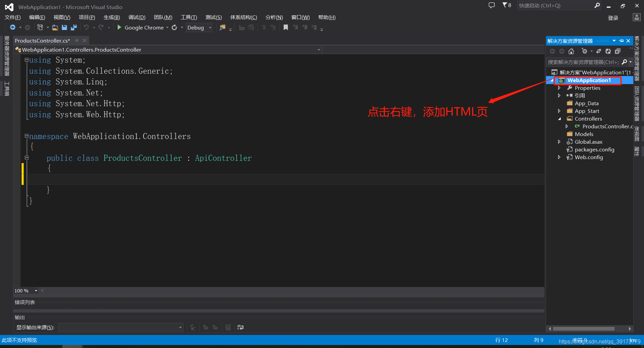Viewport: 644px width, 348px height.
Task: Expand the ProductsController.cs node
Action: coord(567,126)
